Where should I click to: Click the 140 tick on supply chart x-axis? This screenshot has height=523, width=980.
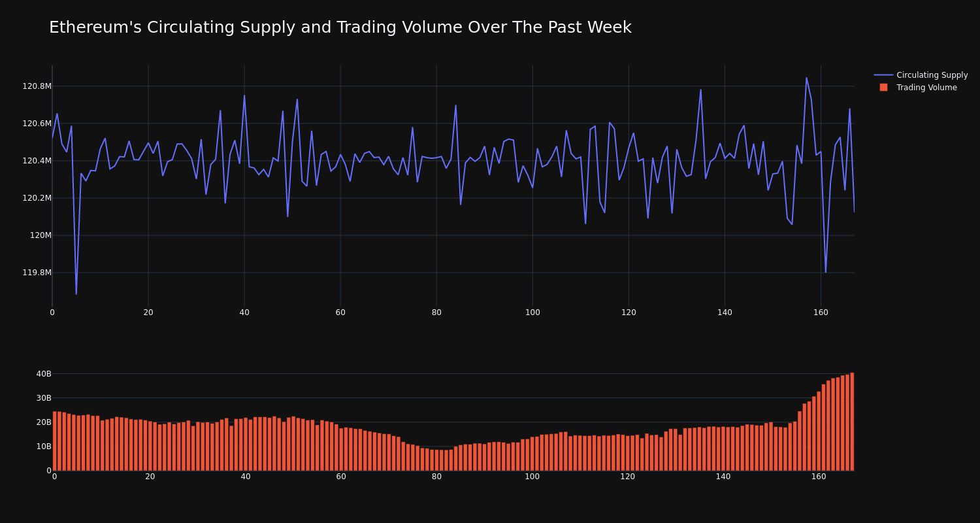(725, 312)
